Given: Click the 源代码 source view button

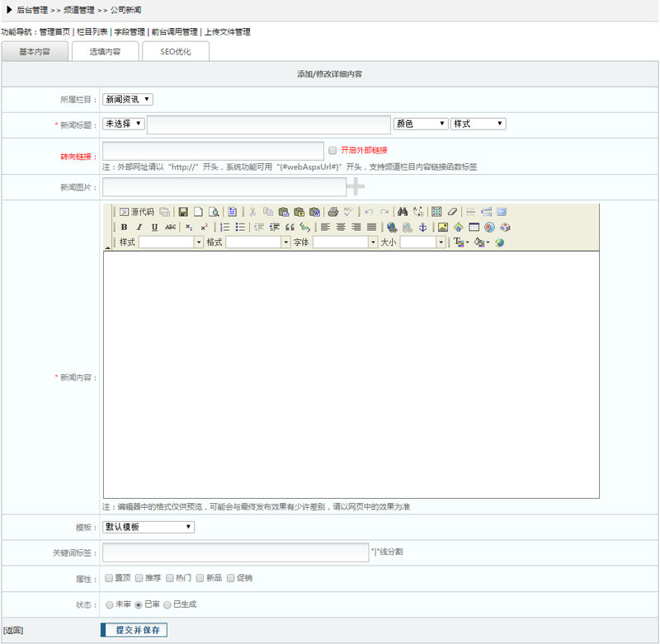Looking at the screenshot, I should click(137, 212).
